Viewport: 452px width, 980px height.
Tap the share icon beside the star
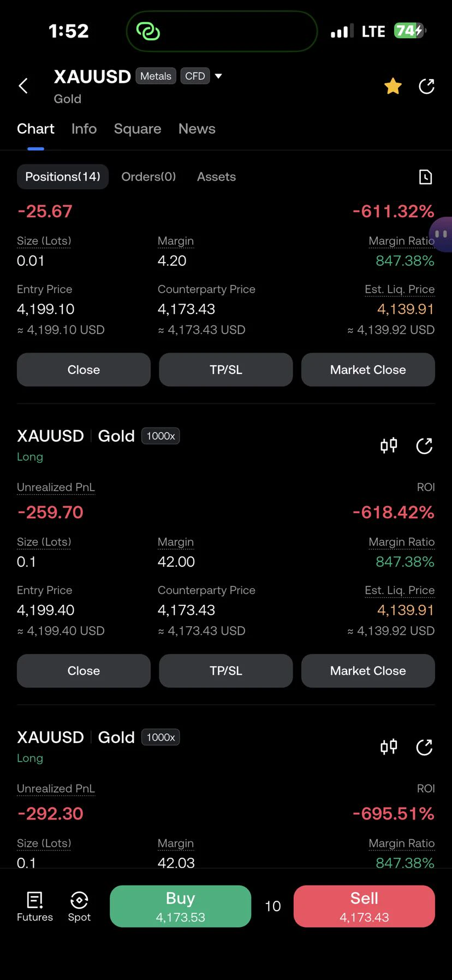tap(426, 86)
